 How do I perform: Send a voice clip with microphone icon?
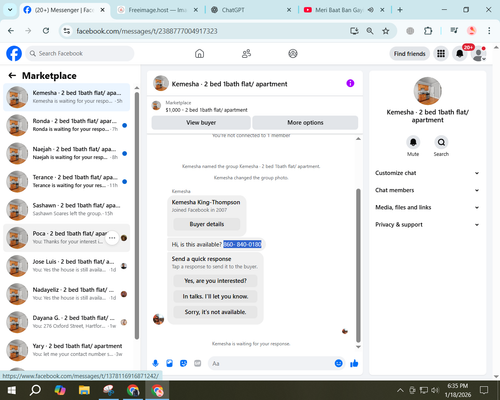pyautogui.click(x=155, y=363)
